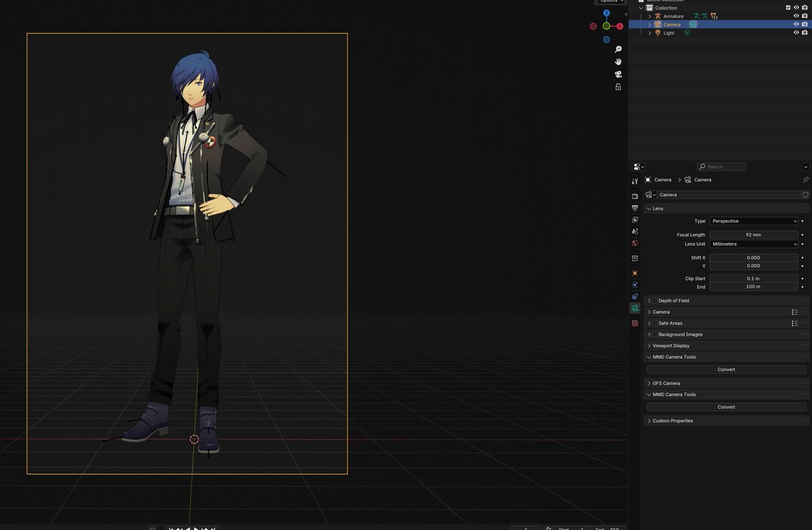Open properties editor type dropdown
812x530 pixels.
(638, 167)
